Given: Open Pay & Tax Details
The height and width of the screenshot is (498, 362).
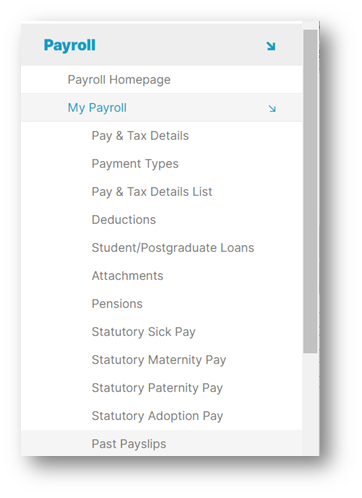Looking at the screenshot, I should point(140,136).
